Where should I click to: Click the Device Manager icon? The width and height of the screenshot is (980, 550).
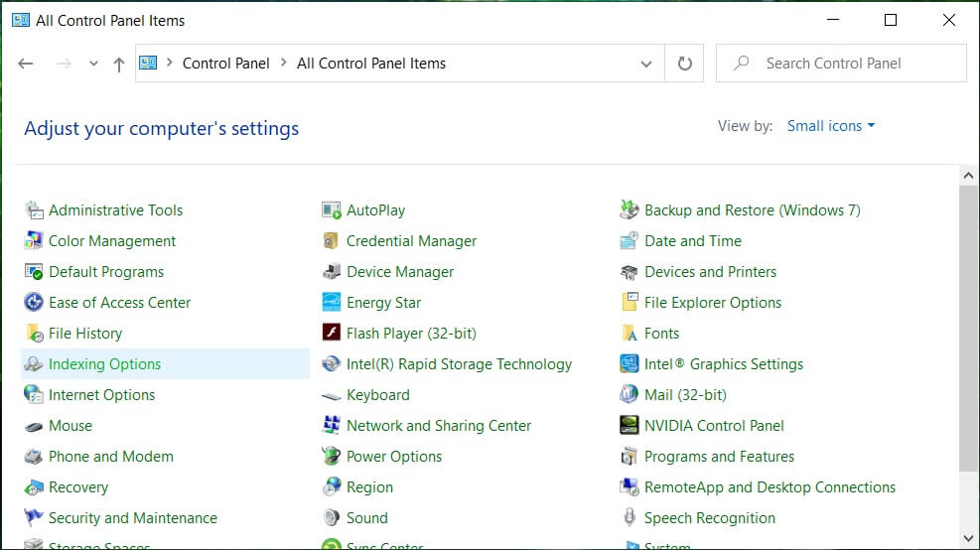pos(332,272)
